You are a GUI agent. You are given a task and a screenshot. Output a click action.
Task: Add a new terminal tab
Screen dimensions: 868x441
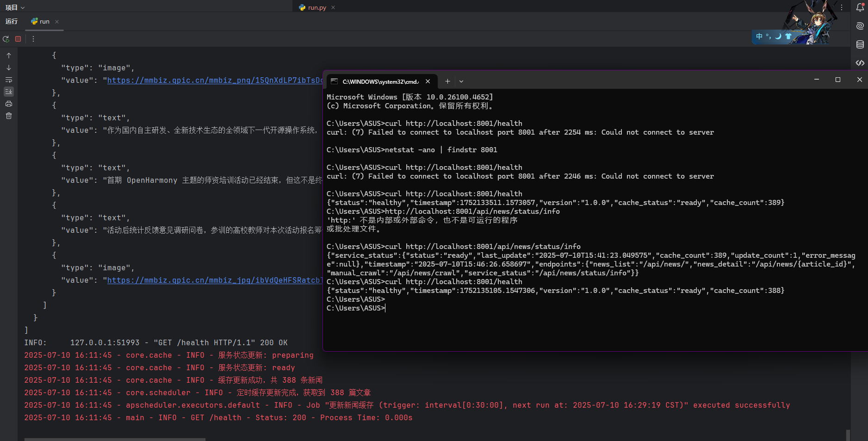[447, 81]
